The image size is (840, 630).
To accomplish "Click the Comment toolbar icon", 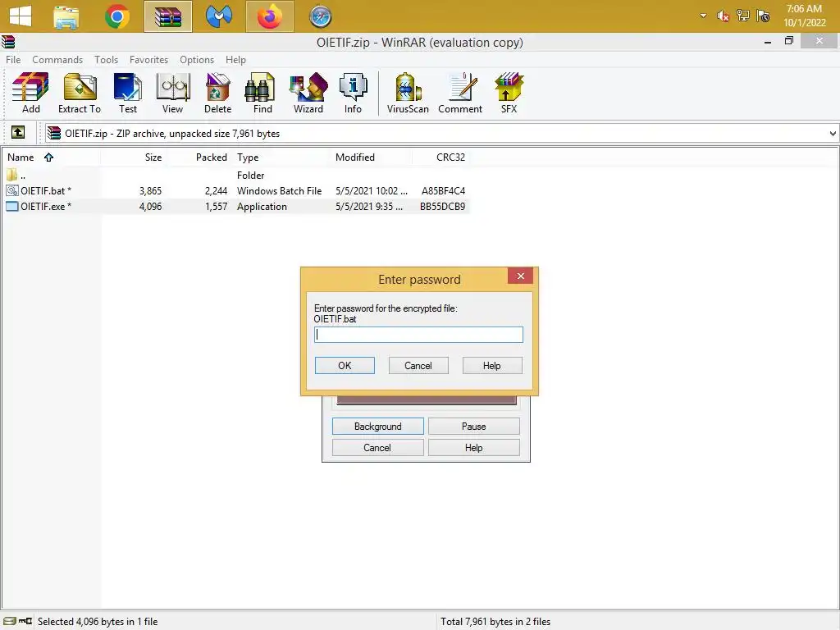I will click(x=460, y=94).
